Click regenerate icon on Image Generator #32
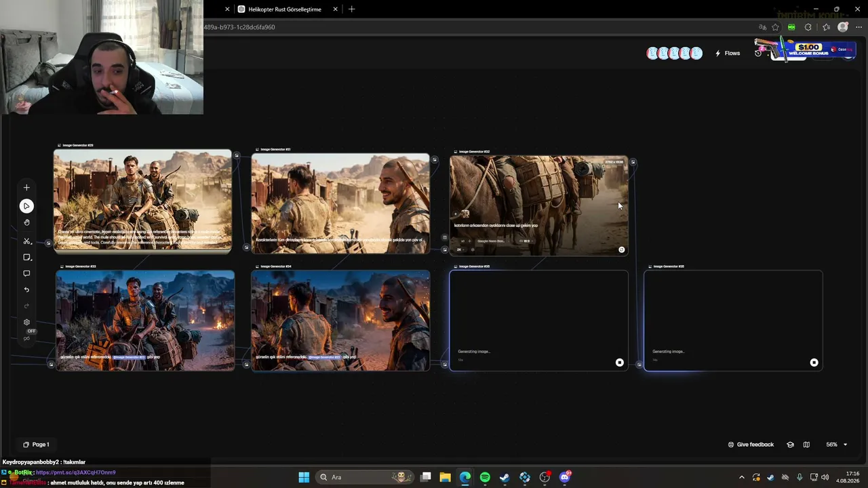Viewport: 868px width, 488px height. [x=621, y=249]
